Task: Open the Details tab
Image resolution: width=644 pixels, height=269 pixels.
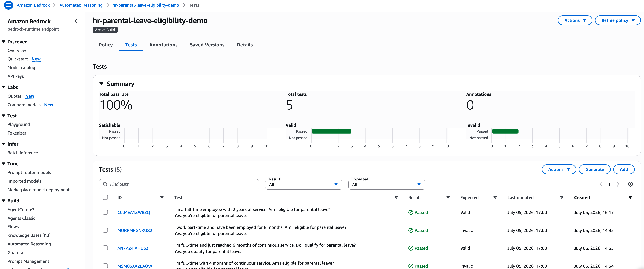Action: 245,45
